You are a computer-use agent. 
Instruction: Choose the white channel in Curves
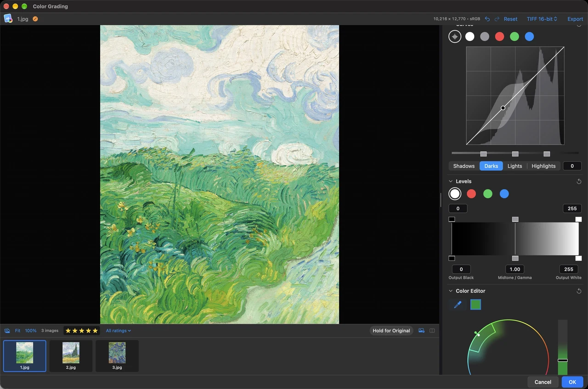tap(469, 37)
